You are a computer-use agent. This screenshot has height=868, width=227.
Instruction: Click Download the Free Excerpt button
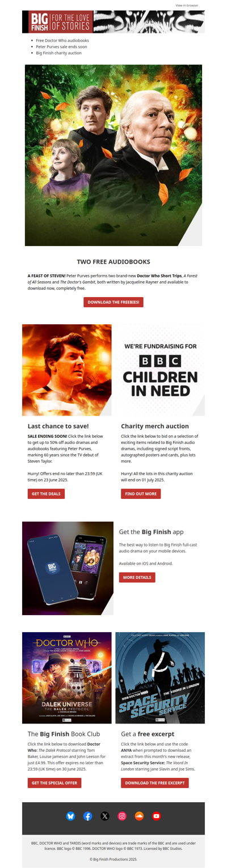155,783
